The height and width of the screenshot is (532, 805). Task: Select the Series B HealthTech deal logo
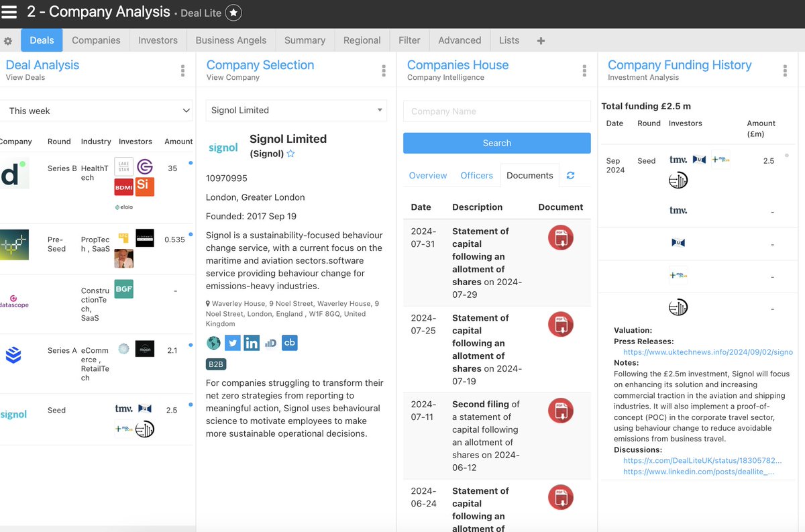pos(14,172)
